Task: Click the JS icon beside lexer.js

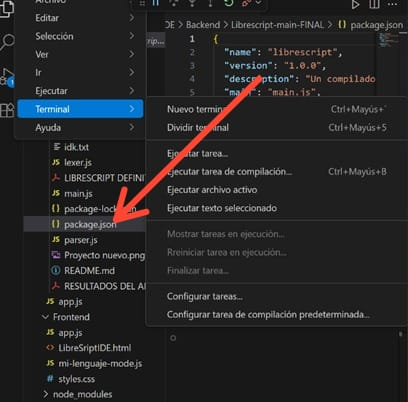Action: pos(56,162)
